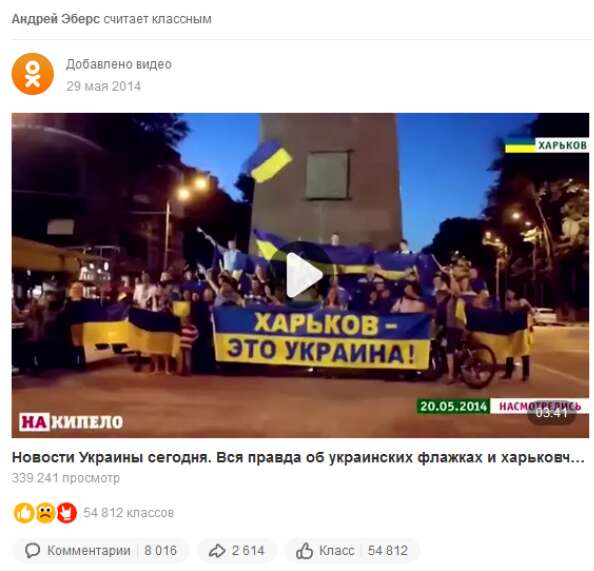594x571 pixels.
Task: Click the share arrow icon
Action: click(x=217, y=551)
